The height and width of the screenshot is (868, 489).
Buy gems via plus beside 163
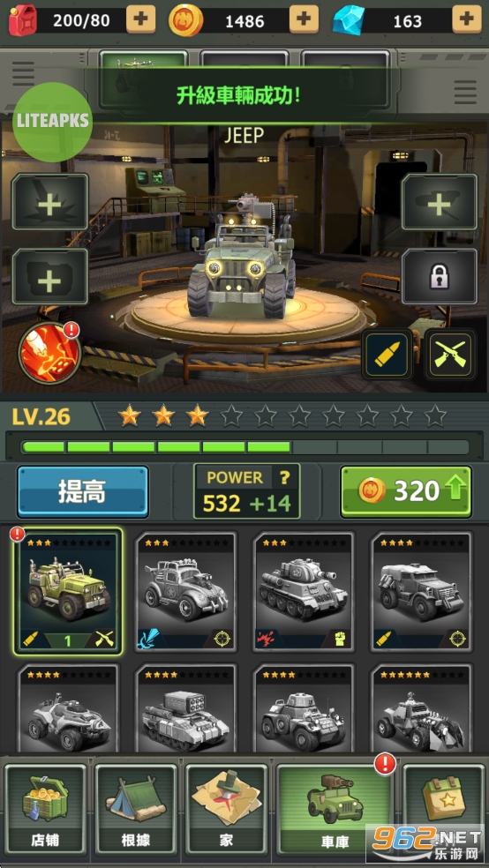467,19
